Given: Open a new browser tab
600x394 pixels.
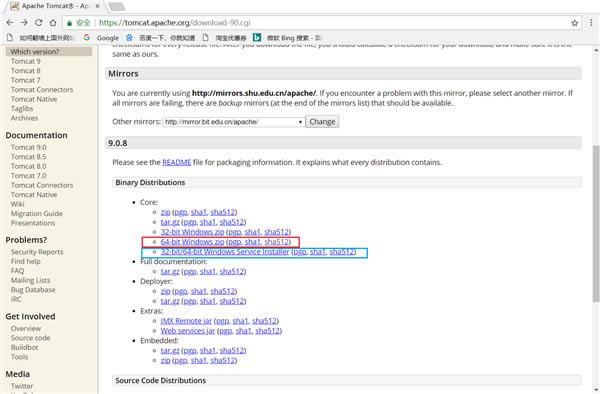Looking at the screenshot, I should pyautogui.click(x=116, y=7).
